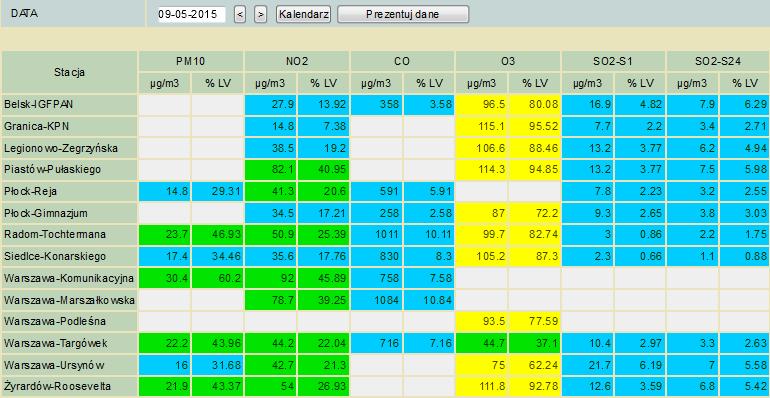Click the CO column header
Viewport: 770px width, 398px height.
[402, 61]
